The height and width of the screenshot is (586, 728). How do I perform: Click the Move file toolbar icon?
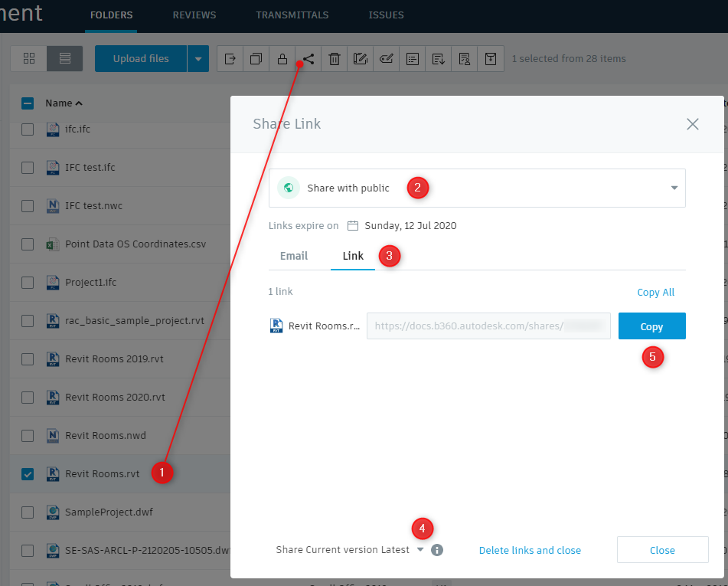click(x=230, y=59)
